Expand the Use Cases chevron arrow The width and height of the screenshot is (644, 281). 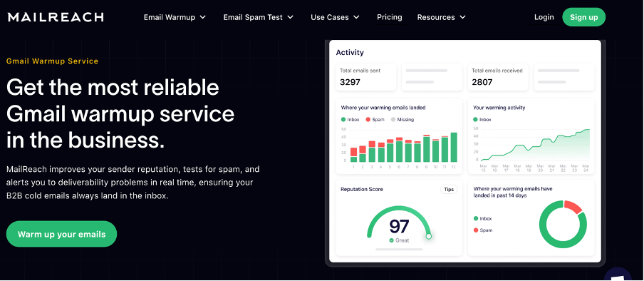point(356,17)
